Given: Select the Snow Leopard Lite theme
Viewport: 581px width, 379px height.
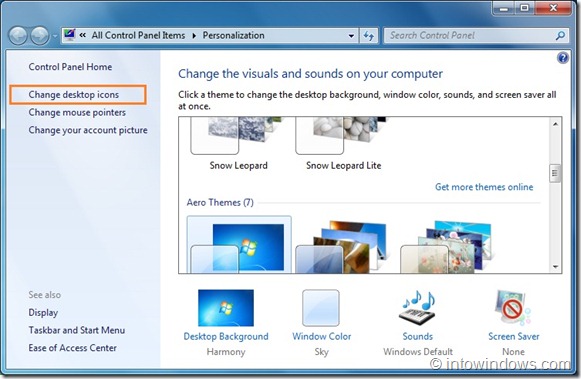Looking at the screenshot, I should (343, 144).
